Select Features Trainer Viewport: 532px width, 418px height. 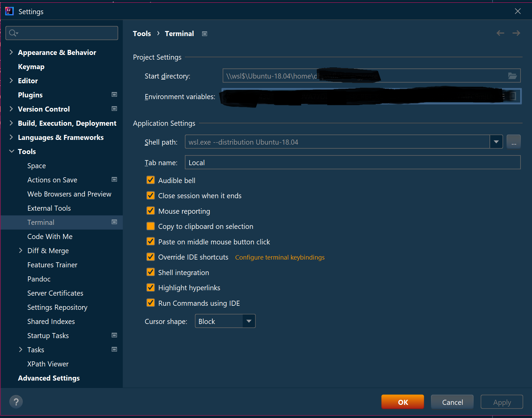coord(52,265)
